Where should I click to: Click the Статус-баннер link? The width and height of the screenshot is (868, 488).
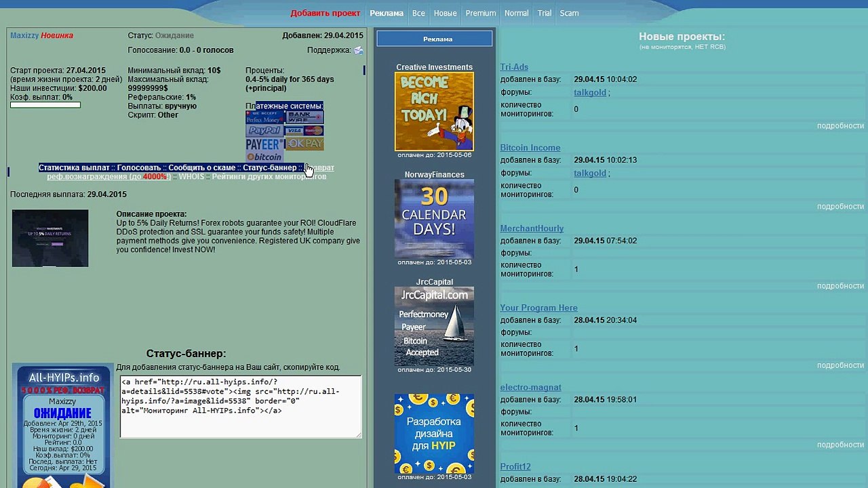click(270, 167)
